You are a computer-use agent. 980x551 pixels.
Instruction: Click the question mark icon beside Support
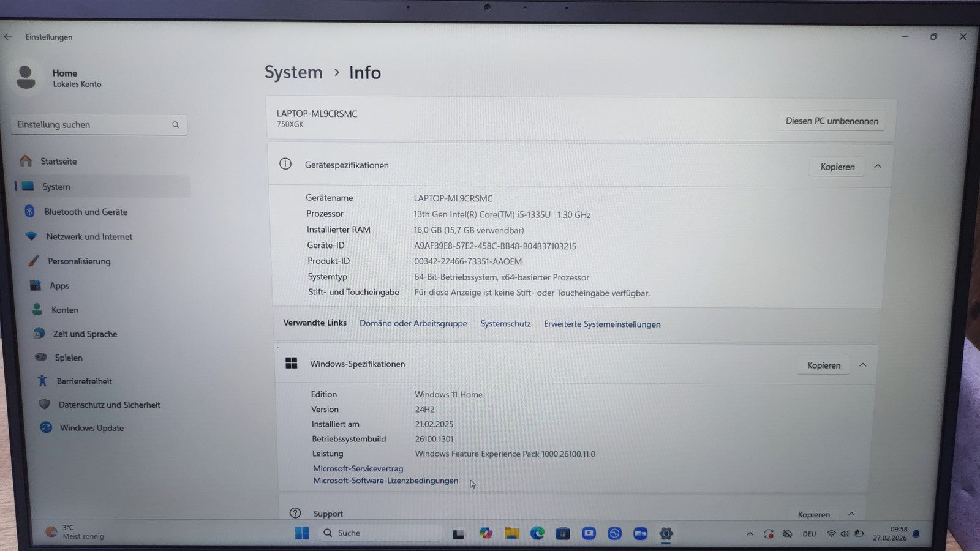295,513
